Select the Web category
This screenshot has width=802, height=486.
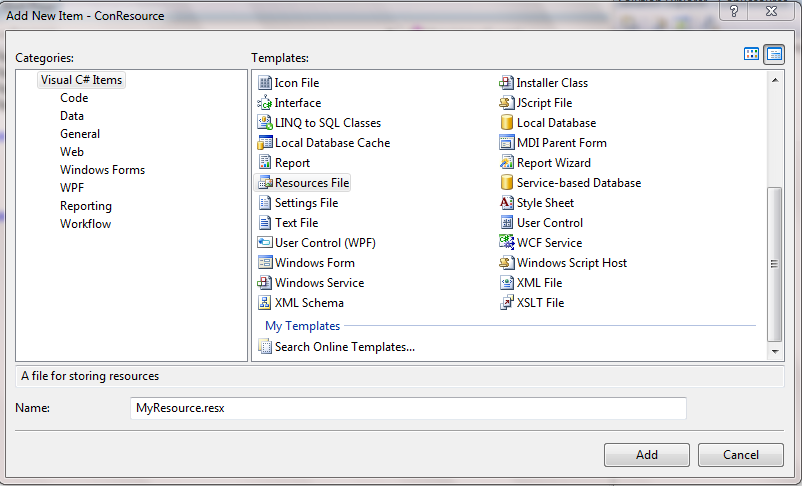[x=72, y=151]
